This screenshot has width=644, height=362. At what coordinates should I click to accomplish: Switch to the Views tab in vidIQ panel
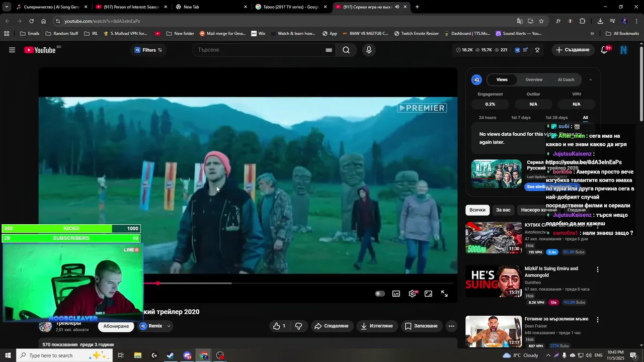click(502, 79)
